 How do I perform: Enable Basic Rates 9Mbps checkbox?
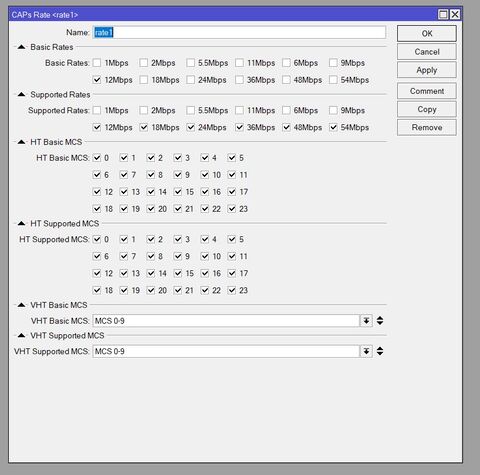pyautogui.click(x=333, y=63)
